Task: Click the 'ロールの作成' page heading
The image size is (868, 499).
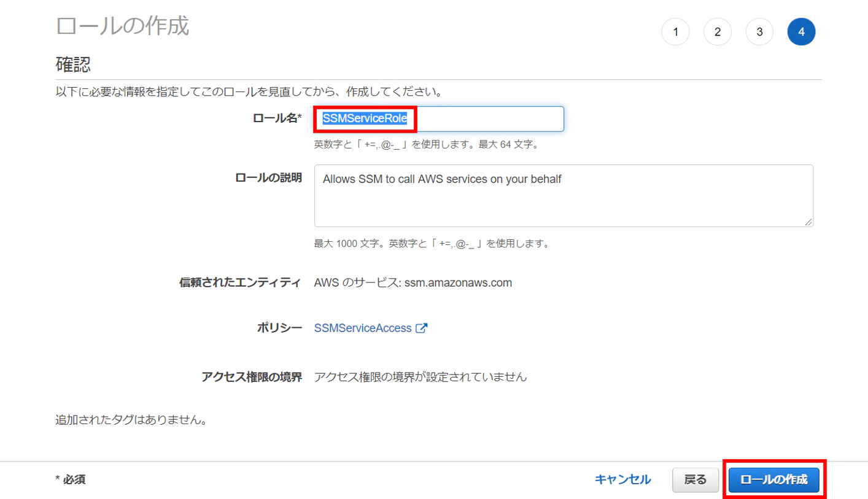Action: pyautogui.click(x=122, y=26)
